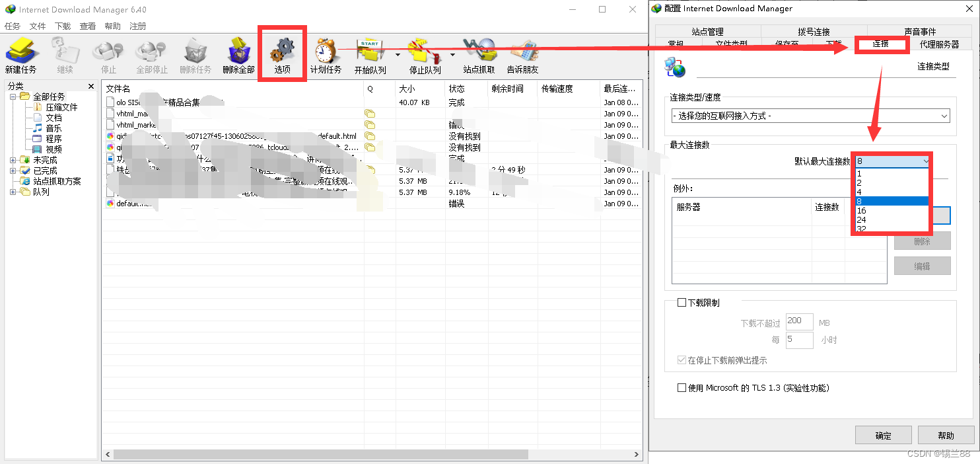Click the file icon of the olo SIS row
Viewport: 980px width, 464px height.
110,102
